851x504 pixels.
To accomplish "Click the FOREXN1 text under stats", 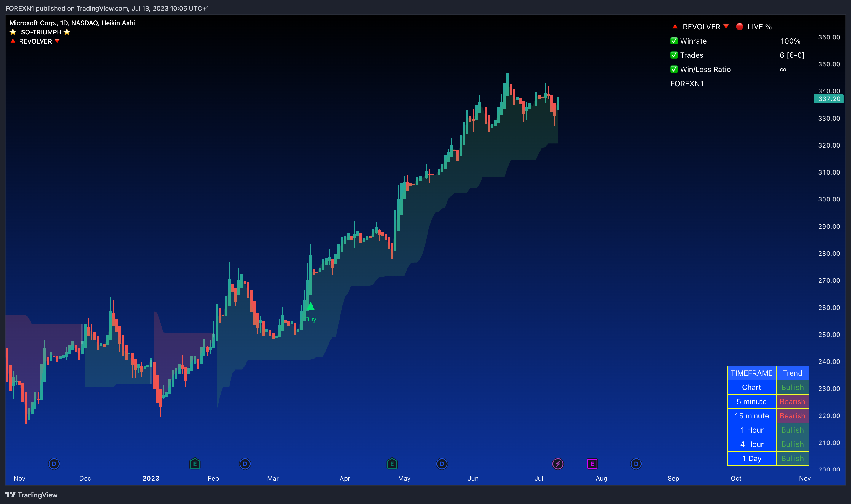I will pyautogui.click(x=687, y=84).
